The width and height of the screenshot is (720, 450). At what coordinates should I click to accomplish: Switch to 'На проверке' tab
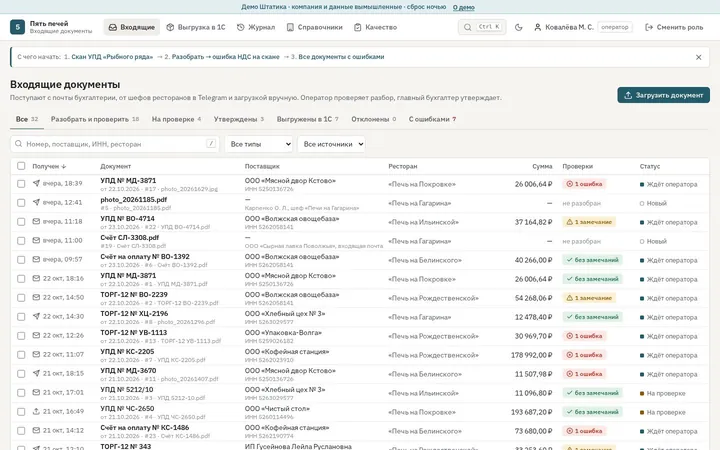(x=176, y=119)
